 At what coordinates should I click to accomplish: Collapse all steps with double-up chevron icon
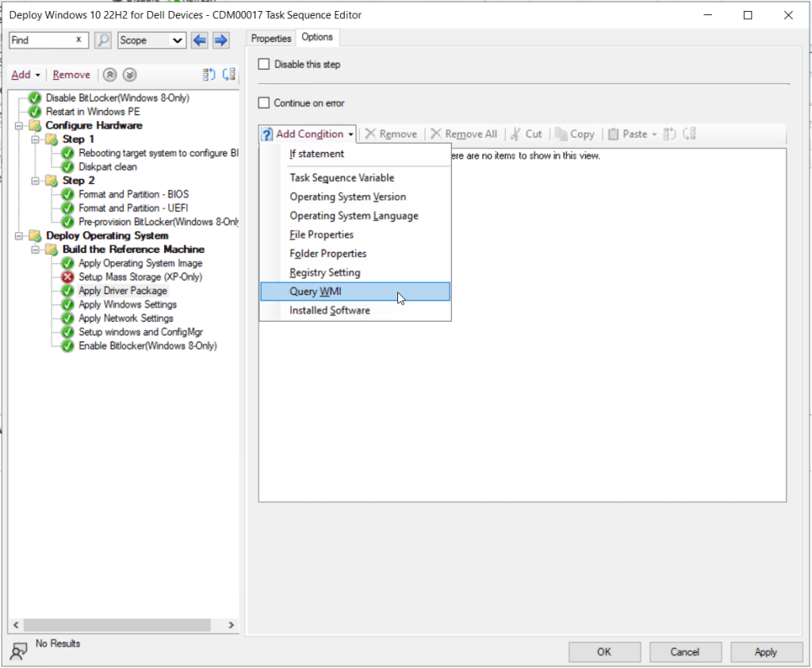110,74
